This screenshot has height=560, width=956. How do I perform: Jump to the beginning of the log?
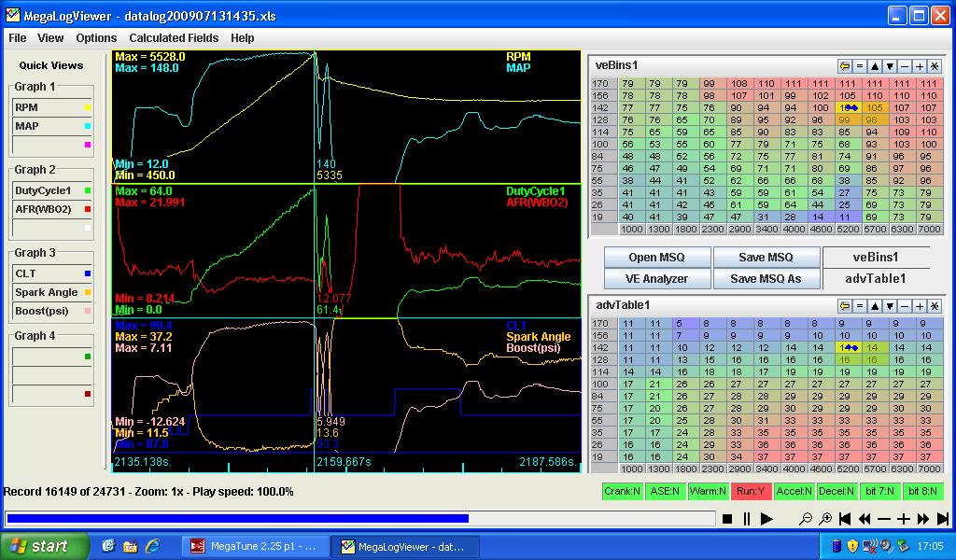pos(845,519)
